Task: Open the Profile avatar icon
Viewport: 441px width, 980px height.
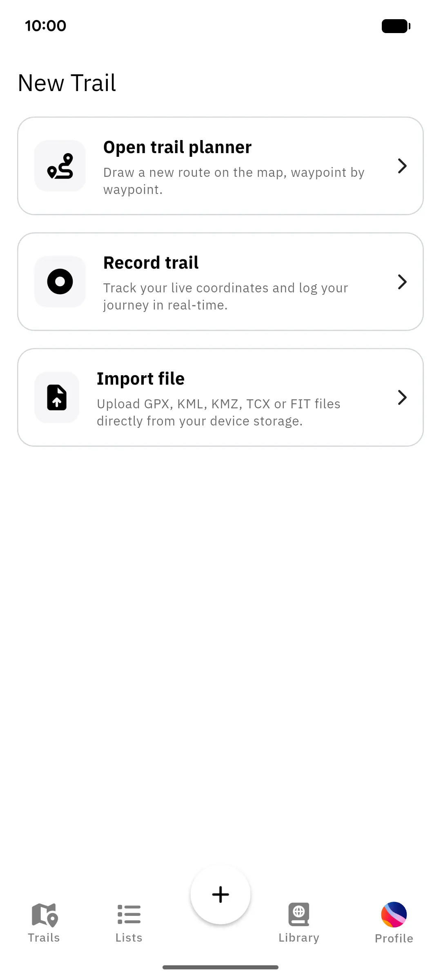Action: click(394, 915)
